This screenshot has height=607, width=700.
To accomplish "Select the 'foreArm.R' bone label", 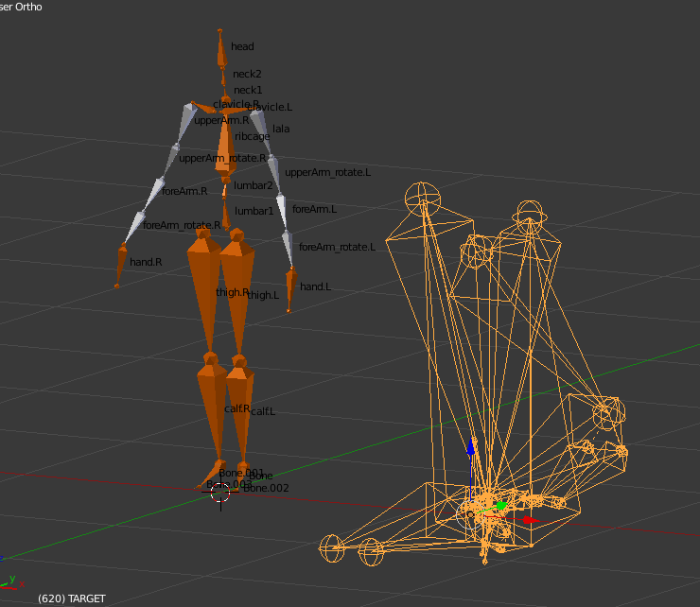I will tap(184, 192).
